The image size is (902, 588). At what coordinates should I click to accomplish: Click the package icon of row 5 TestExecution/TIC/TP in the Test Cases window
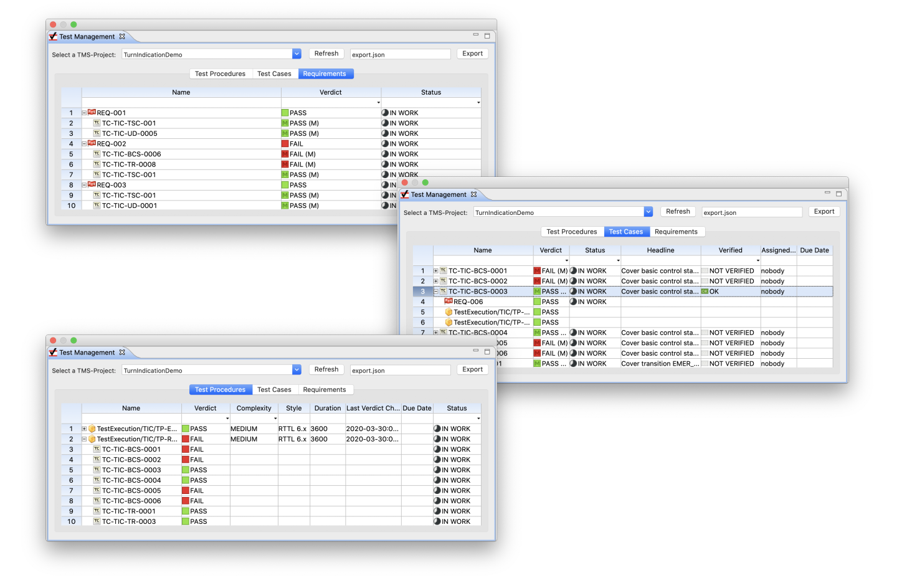coord(449,312)
